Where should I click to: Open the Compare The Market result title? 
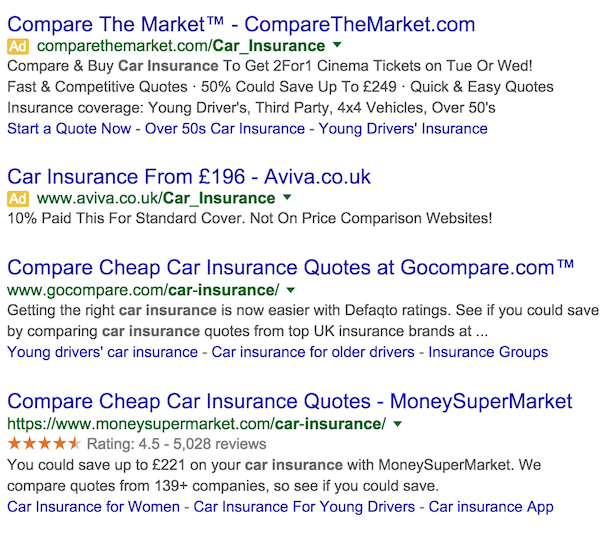[x=240, y=24]
